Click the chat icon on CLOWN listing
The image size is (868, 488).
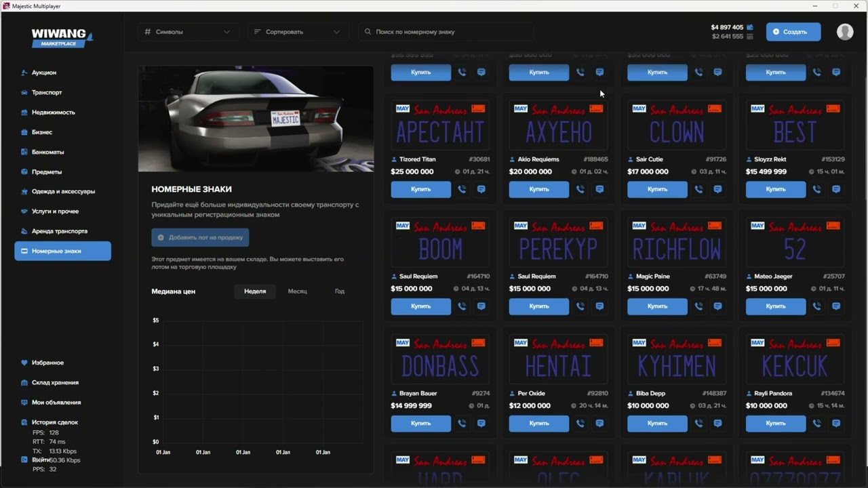pyautogui.click(x=717, y=189)
